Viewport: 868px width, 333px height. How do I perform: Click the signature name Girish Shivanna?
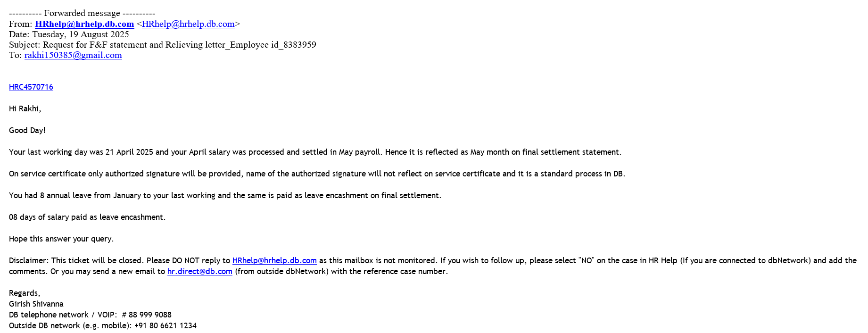[36, 304]
